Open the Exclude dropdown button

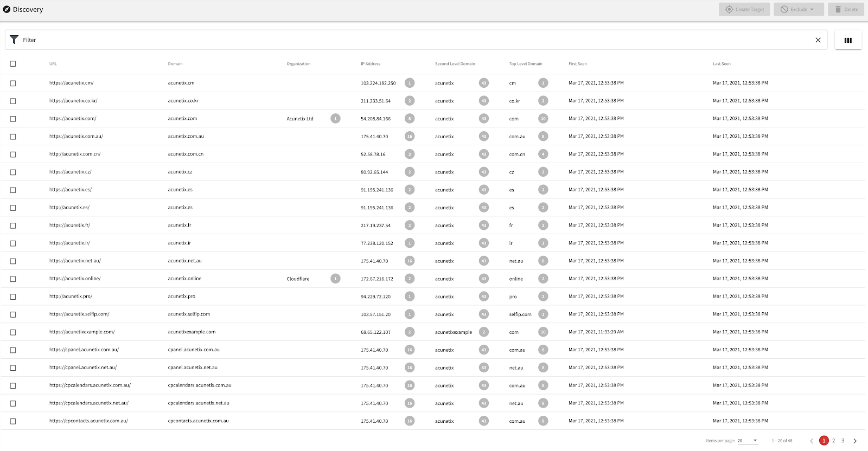[799, 9]
